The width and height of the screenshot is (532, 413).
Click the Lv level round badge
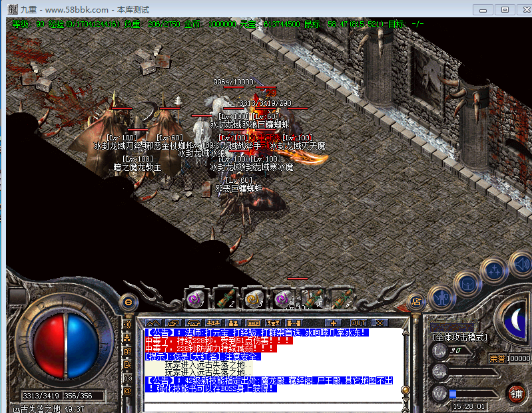[x=439, y=350]
